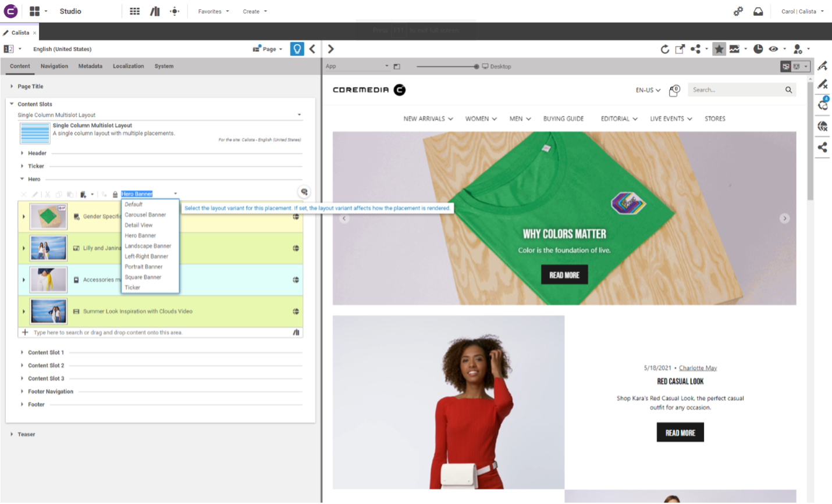Screen dimensions: 832x504
Task: Expand Content Slot 1
Action: 22,352
